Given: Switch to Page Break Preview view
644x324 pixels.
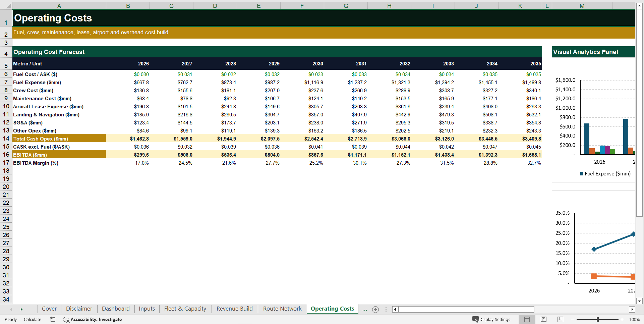Looking at the screenshot, I should pos(560,319).
